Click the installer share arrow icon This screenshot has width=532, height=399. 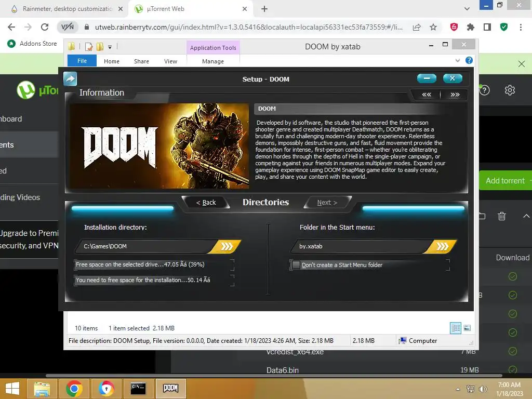click(x=70, y=79)
